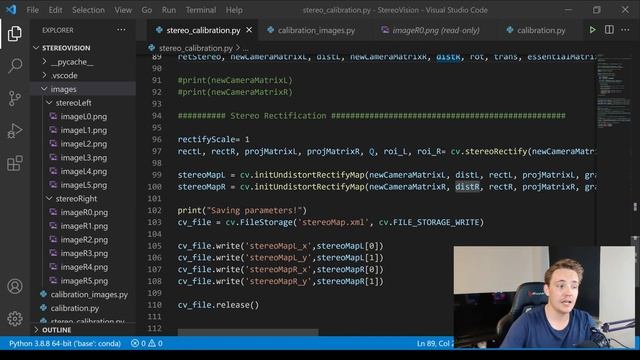
Task: Open the Search view icon
Action: click(15, 66)
